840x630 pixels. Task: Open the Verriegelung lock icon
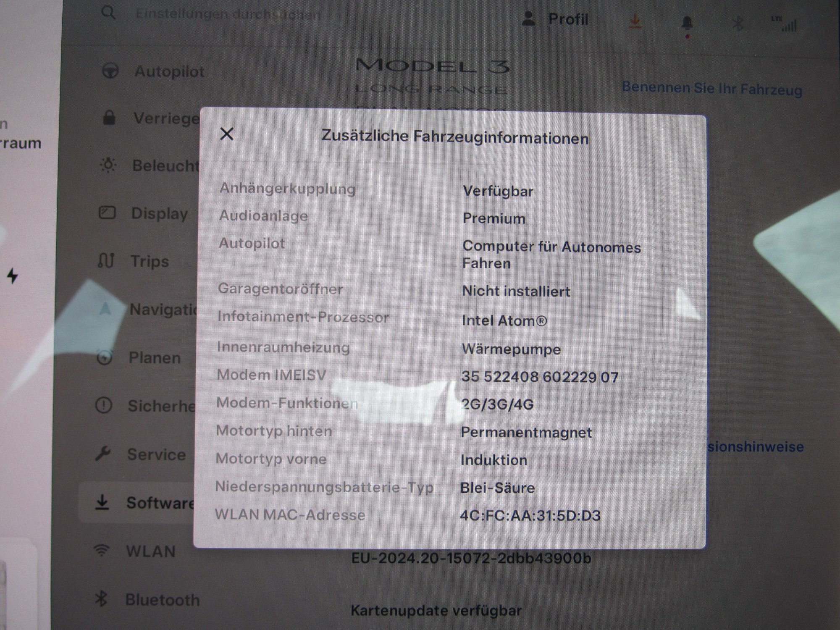tap(109, 118)
